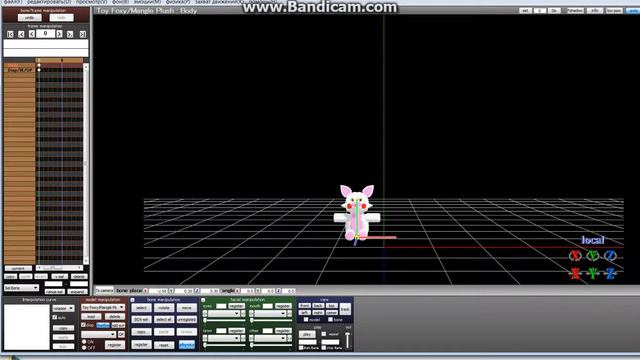Open the просмотр menu

click(x=91, y=2)
